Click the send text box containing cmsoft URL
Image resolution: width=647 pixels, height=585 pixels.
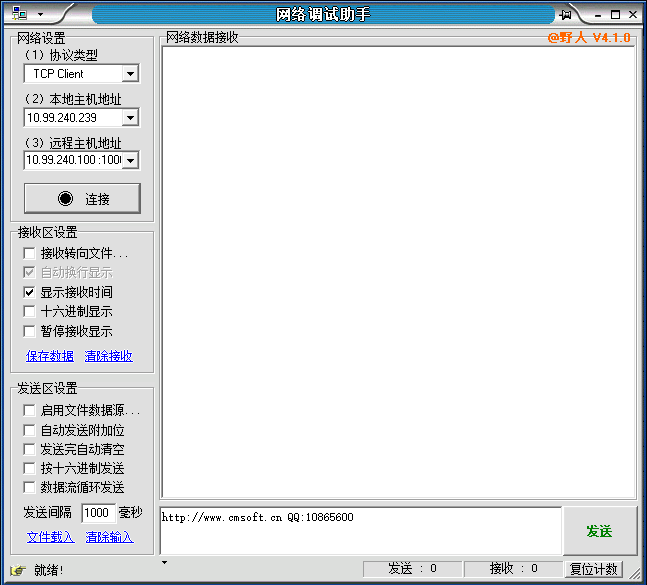coord(361,531)
